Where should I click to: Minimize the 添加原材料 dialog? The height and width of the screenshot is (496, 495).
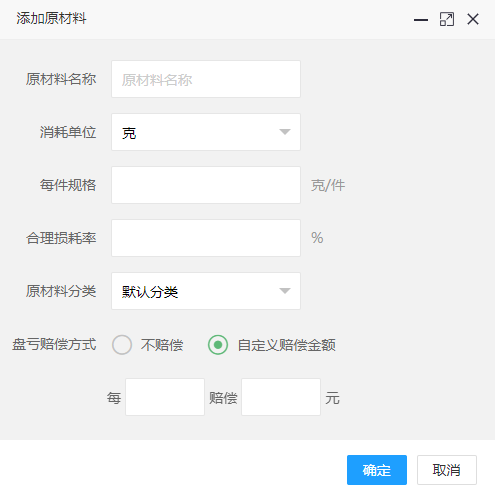[421, 20]
